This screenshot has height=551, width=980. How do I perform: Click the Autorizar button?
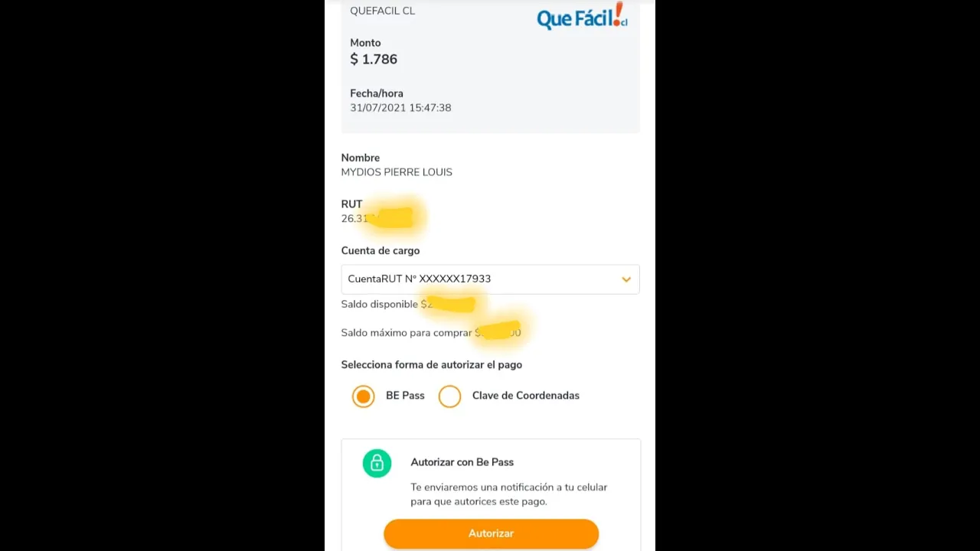coord(491,533)
